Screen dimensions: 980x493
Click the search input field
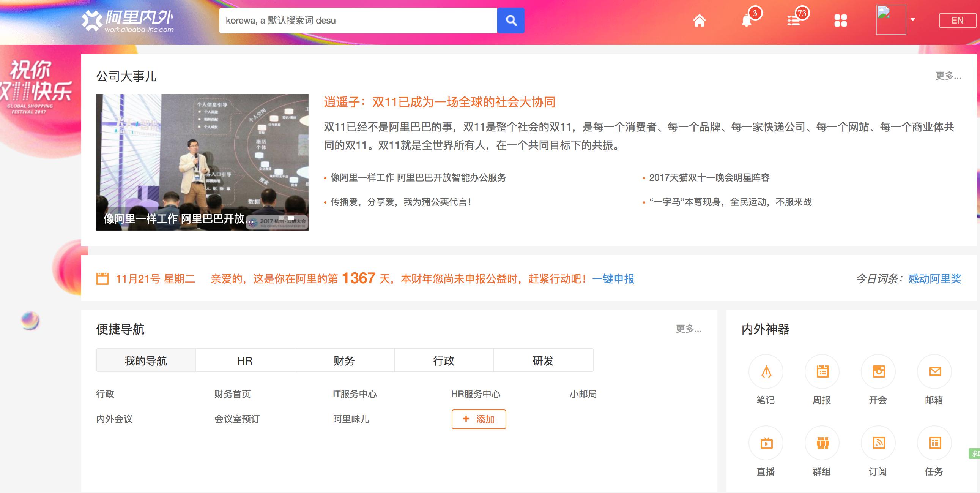click(358, 21)
